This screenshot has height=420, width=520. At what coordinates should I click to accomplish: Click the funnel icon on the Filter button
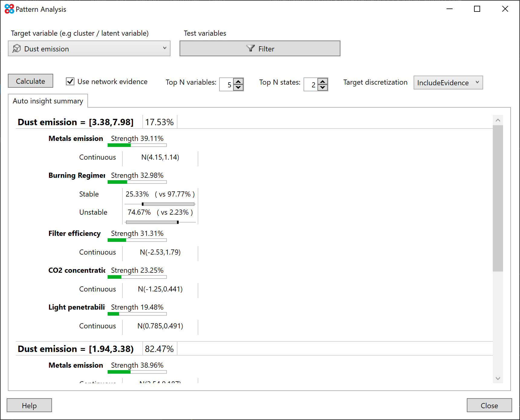click(250, 48)
